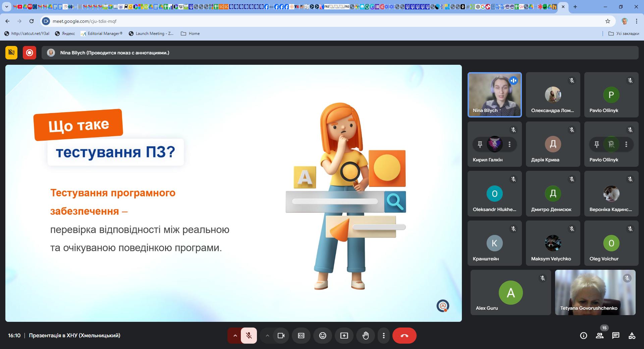Select Tetyana Govorushchenko video tile

coord(595,292)
